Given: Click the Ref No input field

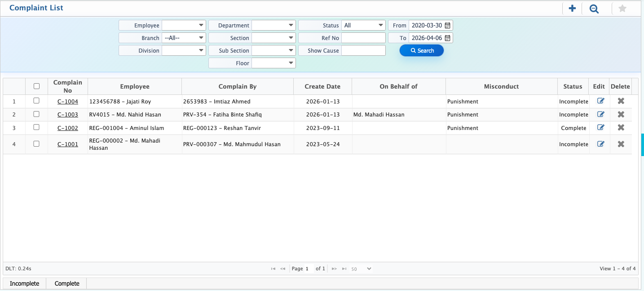Looking at the screenshot, I should pyautogui.click(x=363, y=38).
